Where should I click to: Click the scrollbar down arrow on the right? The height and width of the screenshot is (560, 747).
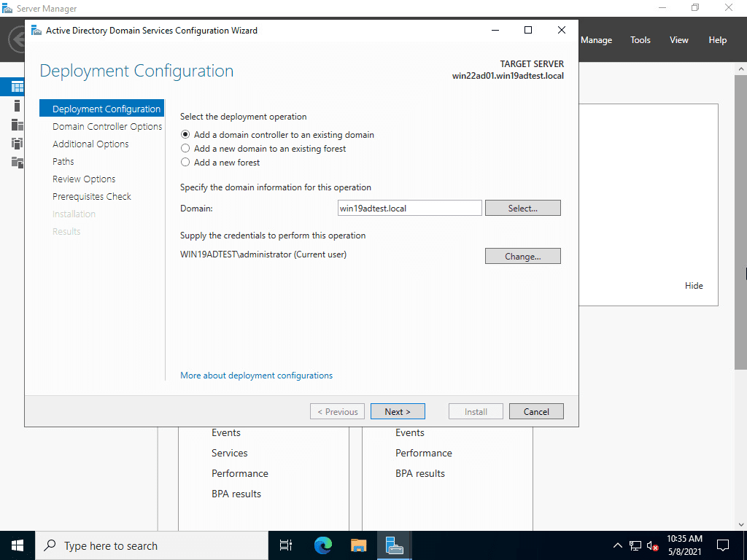[x=741, y=523]
